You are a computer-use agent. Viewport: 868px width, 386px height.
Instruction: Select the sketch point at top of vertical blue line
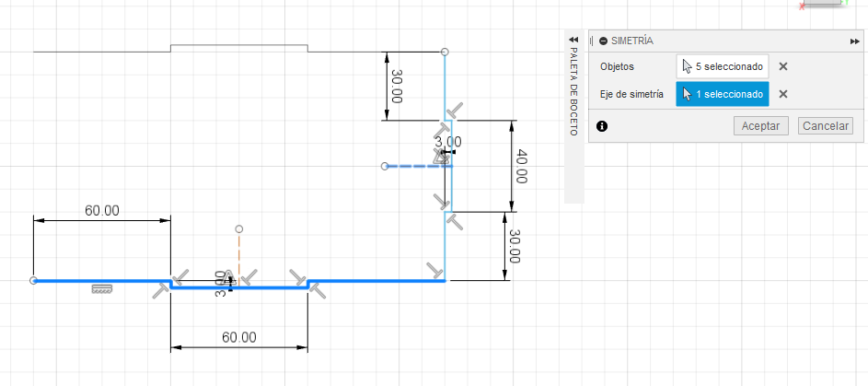pos(445,52)
